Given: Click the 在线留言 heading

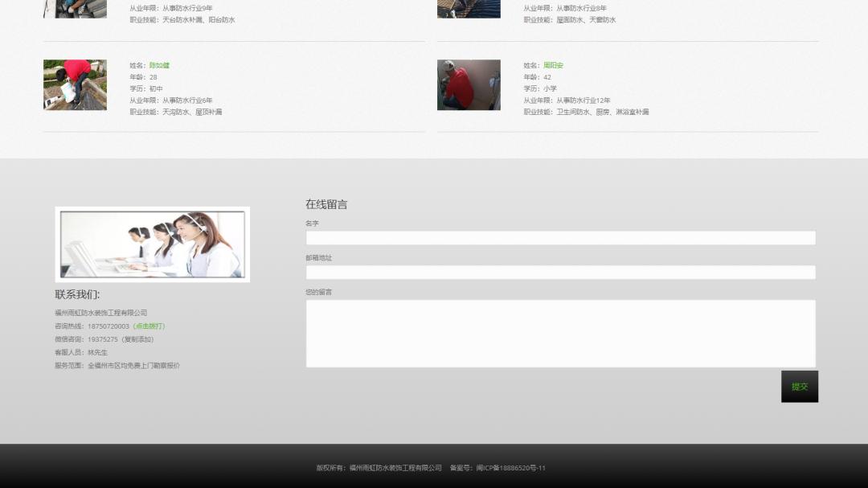Looking at the screenshot, I should (x=326, y=204).
